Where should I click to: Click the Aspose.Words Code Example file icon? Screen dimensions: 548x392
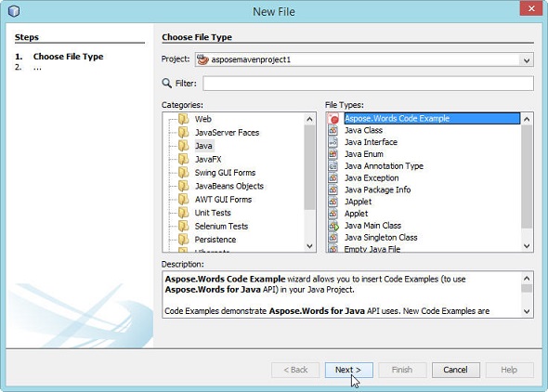click(333, 119)
